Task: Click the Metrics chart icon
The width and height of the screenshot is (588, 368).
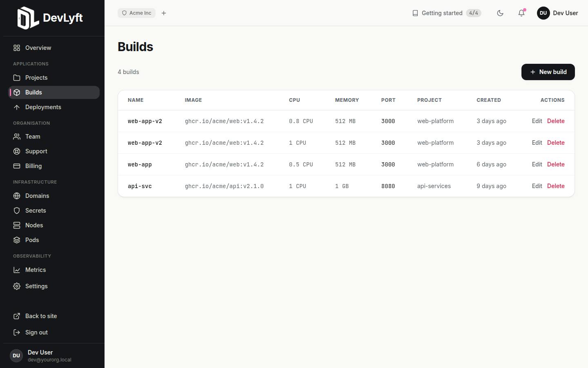Action: [x=17, y=270]
